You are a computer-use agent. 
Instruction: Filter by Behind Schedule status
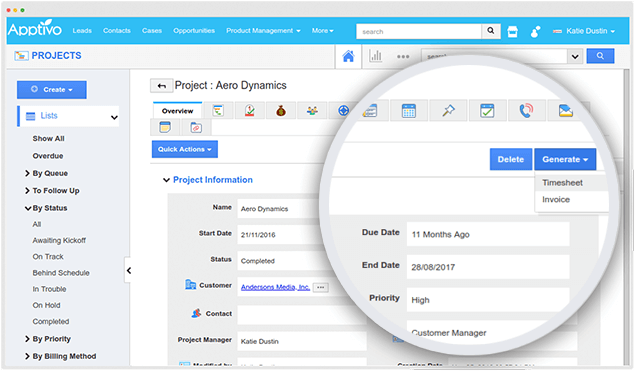61,273
